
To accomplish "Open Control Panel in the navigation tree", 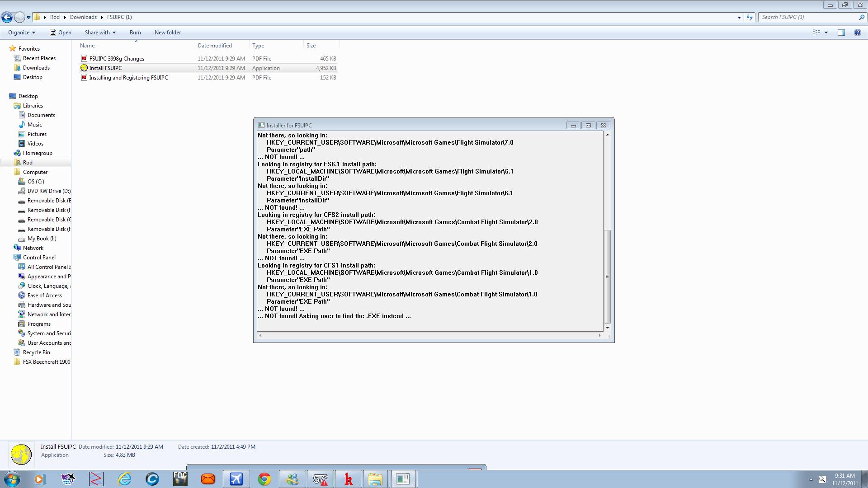I will click(x=39, y=258).
